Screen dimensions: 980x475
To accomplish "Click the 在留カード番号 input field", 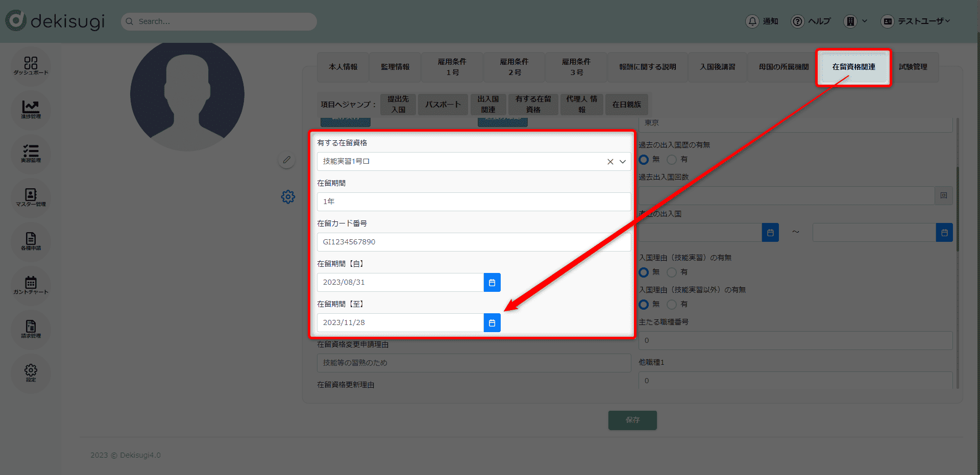I will click(474, 242).
